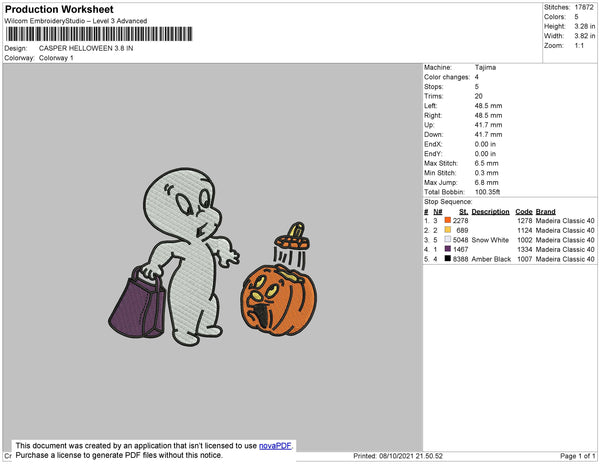Click the 'Brand' column header

[x=546, y=212]
